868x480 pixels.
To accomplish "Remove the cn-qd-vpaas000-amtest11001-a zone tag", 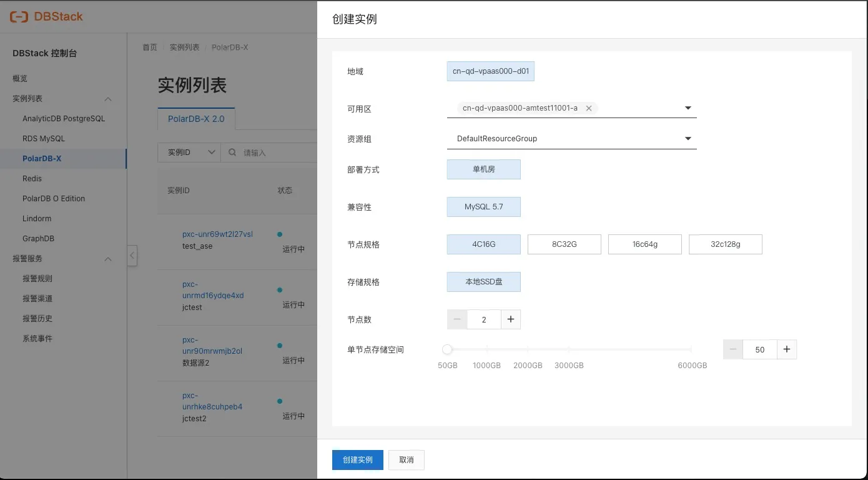I will point(588,108).
